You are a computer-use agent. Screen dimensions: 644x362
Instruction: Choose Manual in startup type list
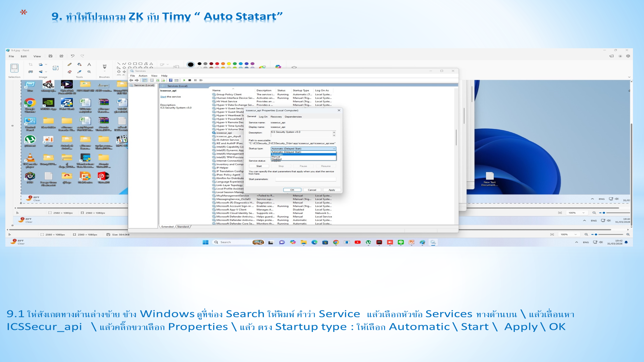pyautogui.click(x=303, y=157)
